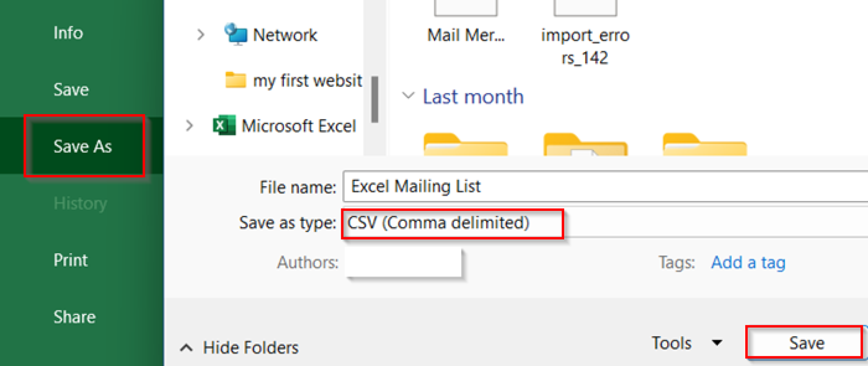Viewport: 868px width, 366px height.
Task: Expand the Network tree node
Action: tap(200, 34)
